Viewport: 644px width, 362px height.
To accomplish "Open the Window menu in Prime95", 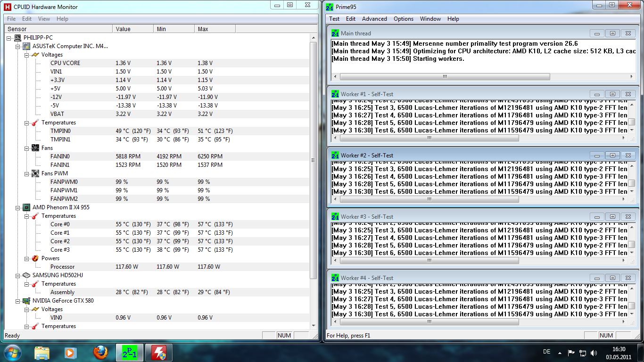I will [430, 19].
